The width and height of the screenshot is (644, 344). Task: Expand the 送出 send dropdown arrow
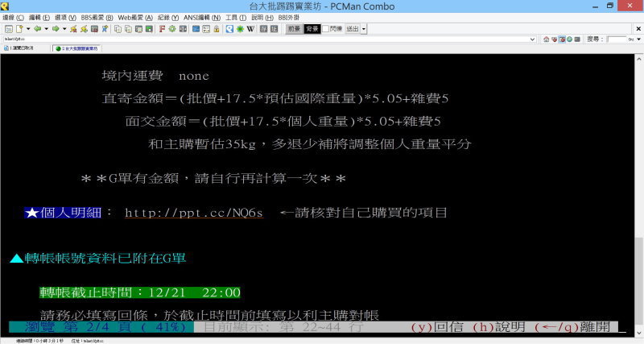(364, 29)
